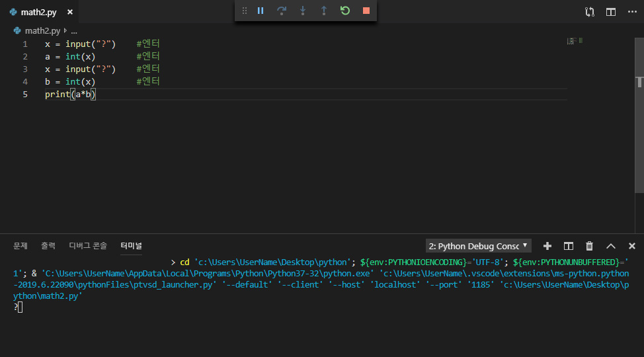Click the Step Out debug icon
This screenshot has width=644, height=357.
[x=323, y=11]
